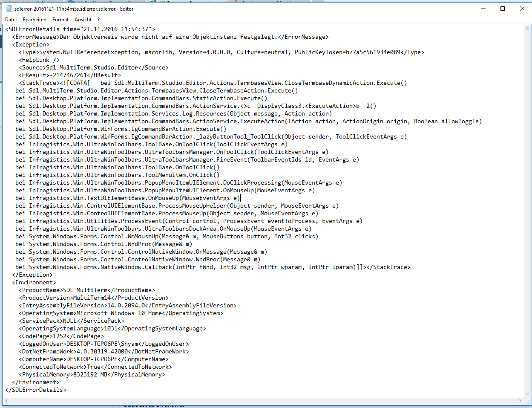Click the horizontal scrollbar right arrow

(520, 401)
